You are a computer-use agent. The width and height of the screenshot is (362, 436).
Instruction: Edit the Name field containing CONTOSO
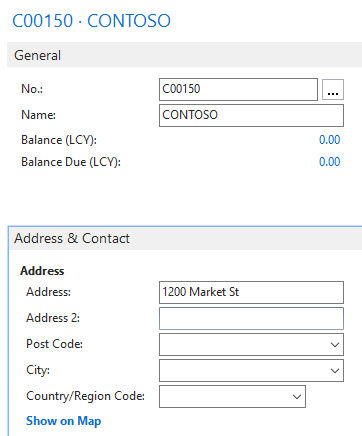[x=251, y=115]
